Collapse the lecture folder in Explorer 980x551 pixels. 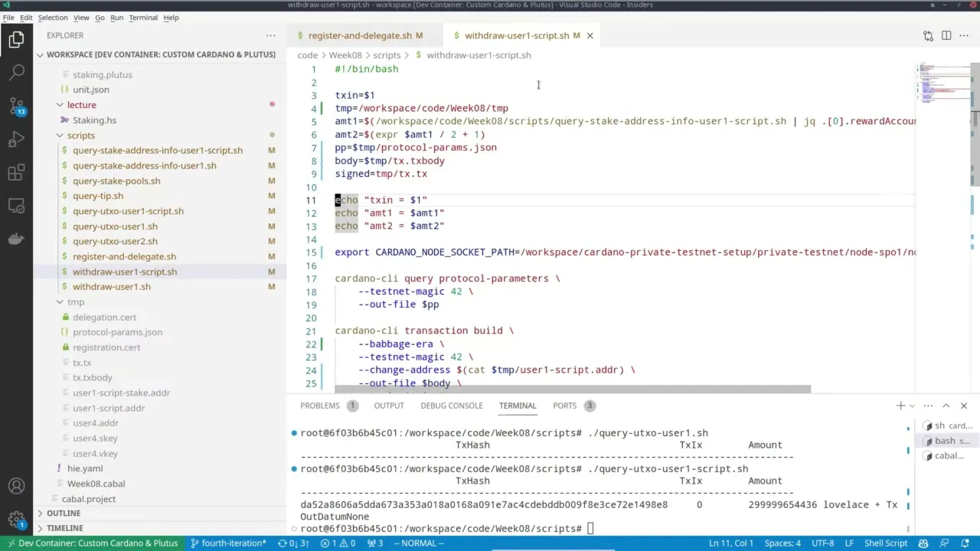pyautogui.click(x=60, y=105)
